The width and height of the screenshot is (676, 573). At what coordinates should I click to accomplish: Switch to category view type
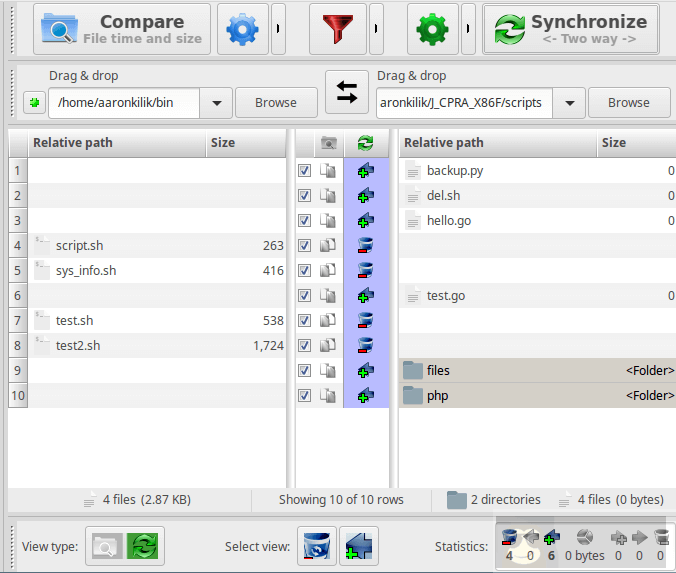[x=105, y=546]
